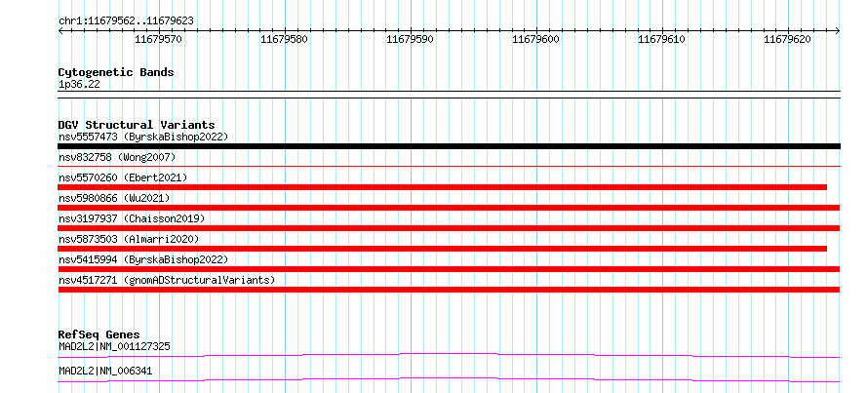Click the chr1:11679562..11679623 coordinate label

point(126,21)
